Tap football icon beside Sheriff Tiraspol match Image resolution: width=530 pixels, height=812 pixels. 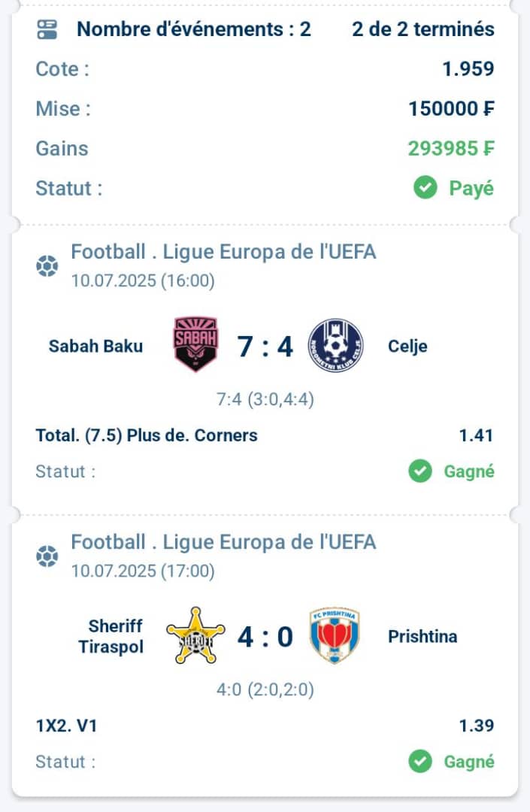pyautogui.click(x=47, y=556)
